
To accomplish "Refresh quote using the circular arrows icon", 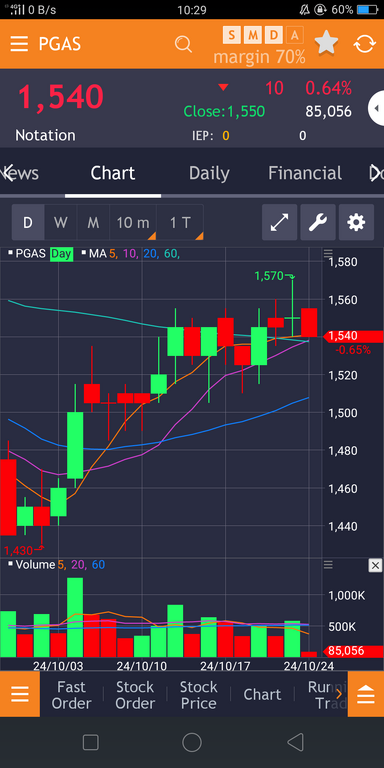I will point(365,44).
